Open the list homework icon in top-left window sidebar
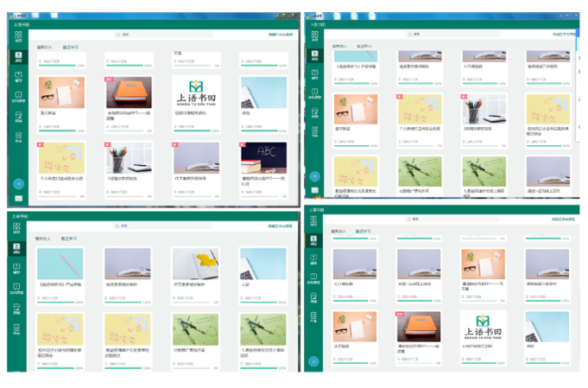The height and width of the screenshot is (388, 588). (18, 137)
